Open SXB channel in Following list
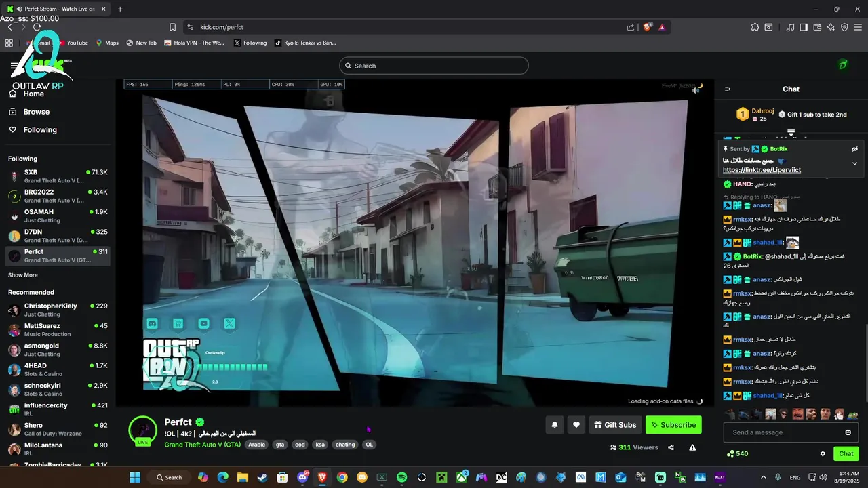 [x=58, y=176]
